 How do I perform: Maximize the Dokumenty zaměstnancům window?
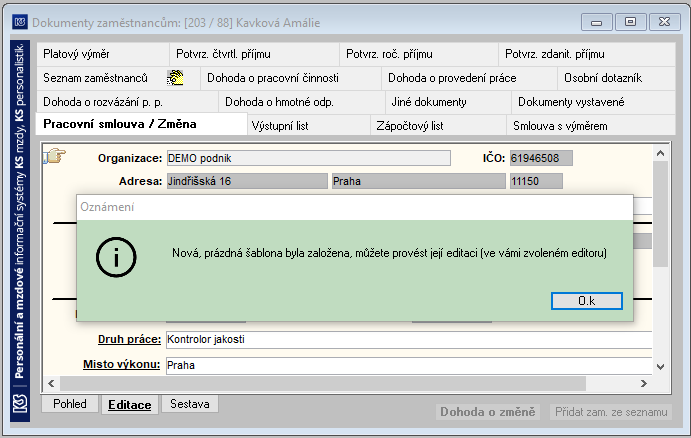[631, 22]
